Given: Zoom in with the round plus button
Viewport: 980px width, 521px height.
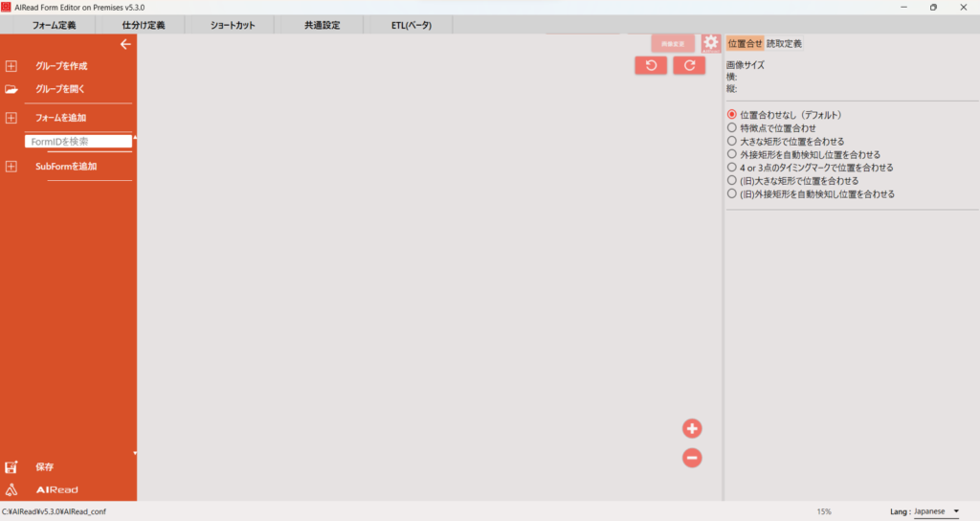Looking at the screenshot, I should point(692,428).
